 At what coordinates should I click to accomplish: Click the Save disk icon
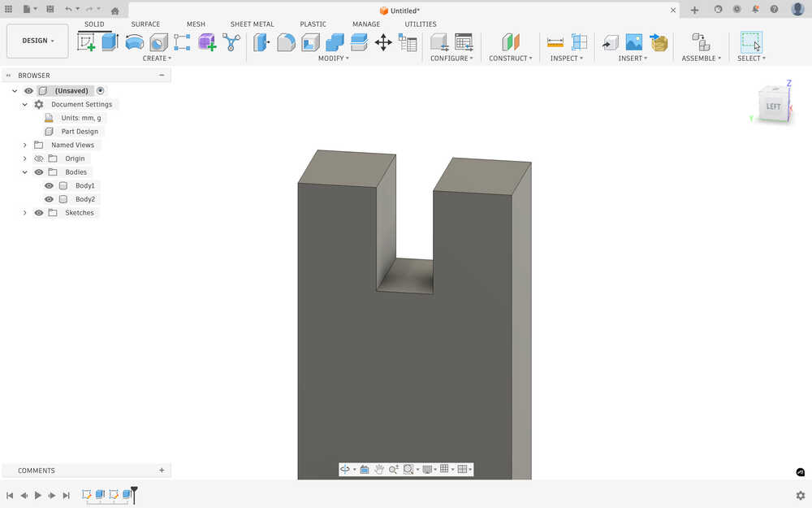point(50,9)
